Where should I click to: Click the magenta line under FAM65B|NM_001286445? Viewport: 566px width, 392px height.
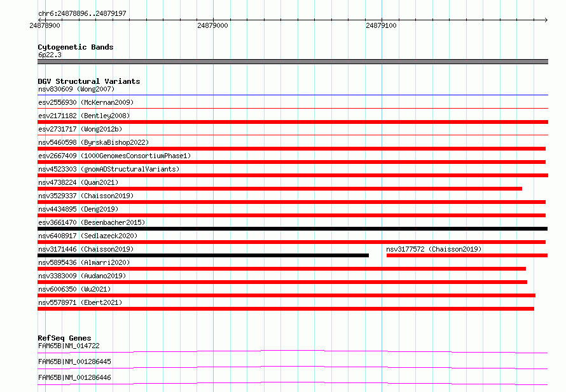pyautogui.click(x=293, y=367)
